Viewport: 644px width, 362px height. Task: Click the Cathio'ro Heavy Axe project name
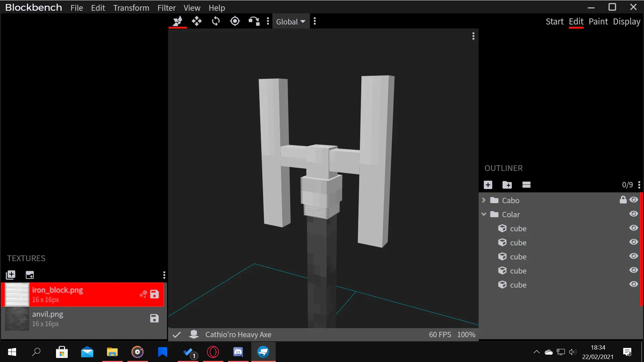238,335
